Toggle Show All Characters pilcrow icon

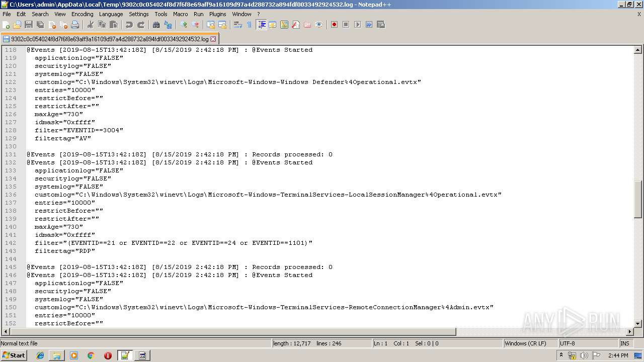point(250,25)
